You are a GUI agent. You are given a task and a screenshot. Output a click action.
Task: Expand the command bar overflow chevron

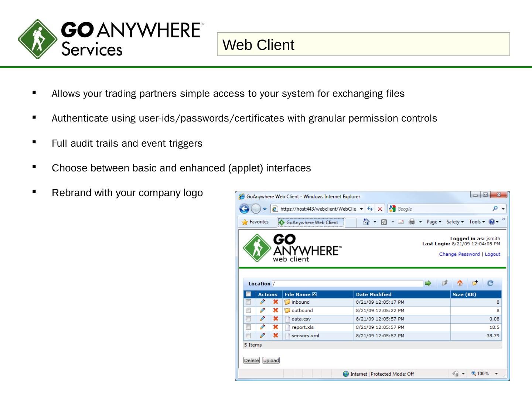tap(504, 219)
